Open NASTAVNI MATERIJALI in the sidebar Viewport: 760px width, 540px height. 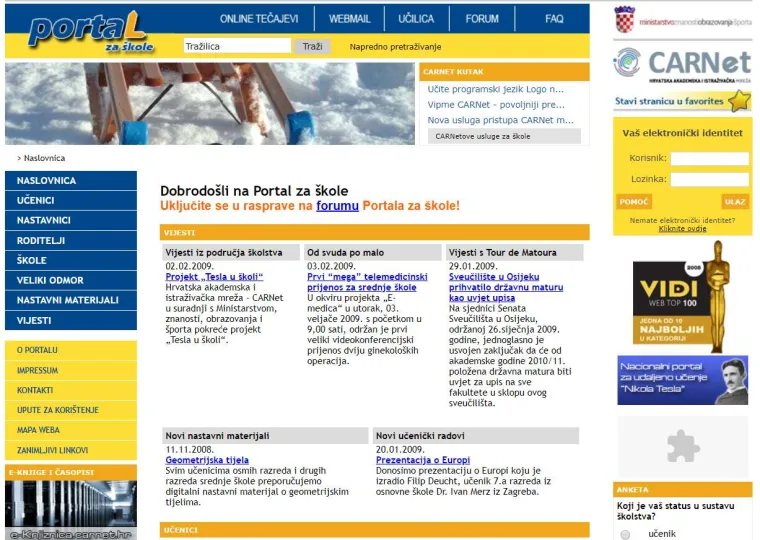click(71, 300)
